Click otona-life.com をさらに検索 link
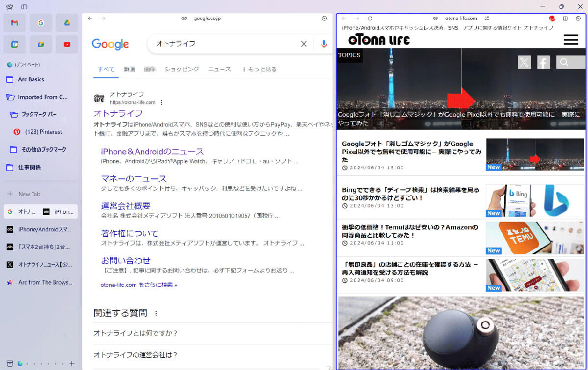 pyautogui.click(x=139, y=284)
